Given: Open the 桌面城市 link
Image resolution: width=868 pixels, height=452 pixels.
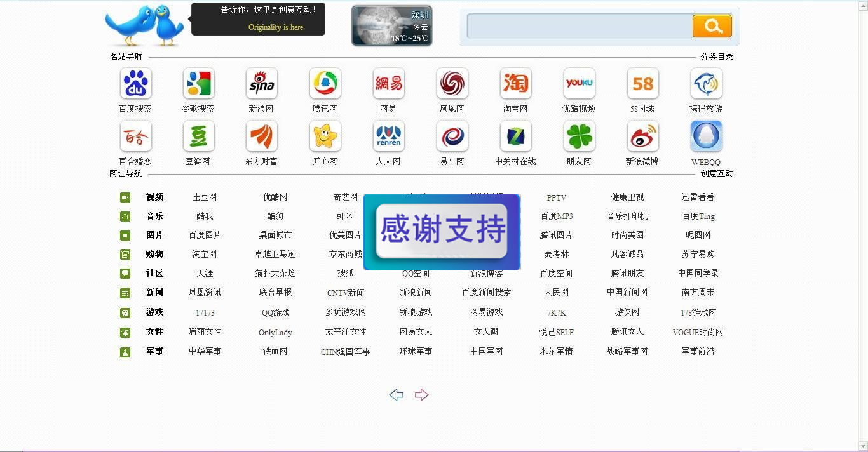Looking at the screenshot, I should click(x=275, y=235).
